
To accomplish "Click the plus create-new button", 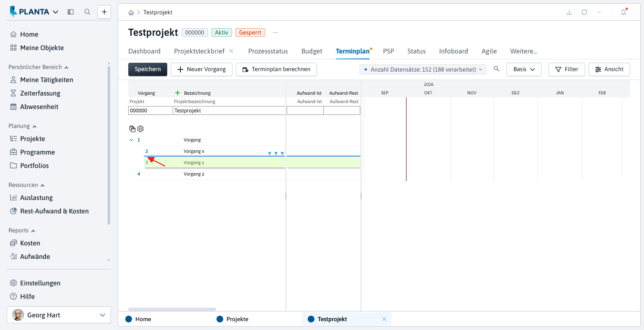I will [x=104, y=12].
